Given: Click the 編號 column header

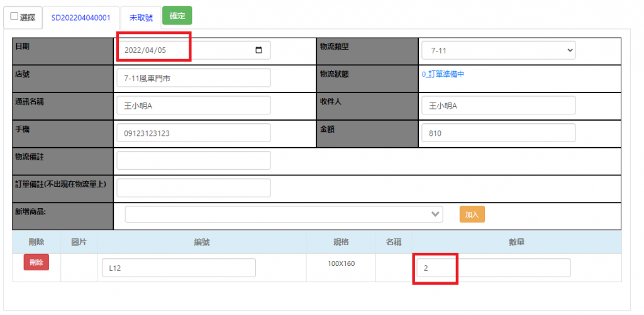Looking at the screenshot, I should (202, 242).
